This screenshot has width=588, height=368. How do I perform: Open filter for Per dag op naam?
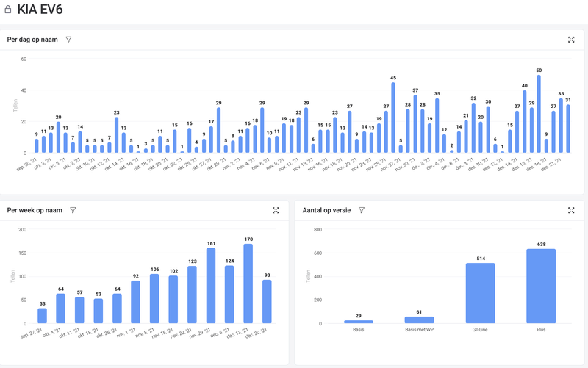coord(68,40)
